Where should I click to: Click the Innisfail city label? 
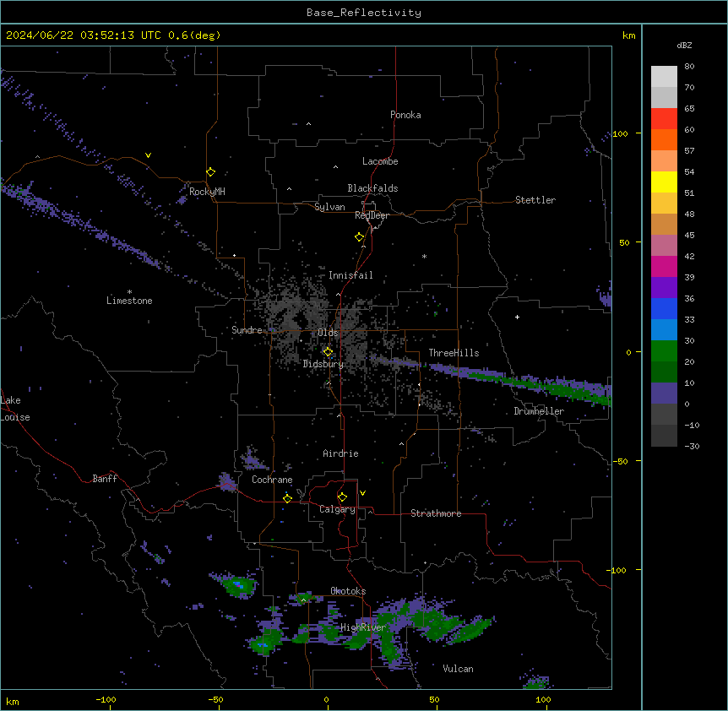click(x=350, y=275)
